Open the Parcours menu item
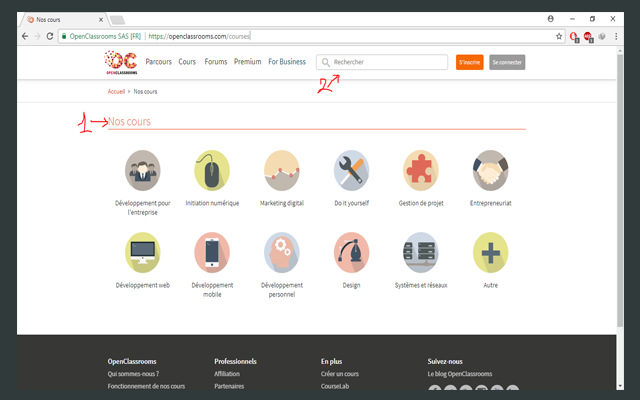The height and width of the screenshot is (400, 640). pyautogui.click(x=158, y=62)
